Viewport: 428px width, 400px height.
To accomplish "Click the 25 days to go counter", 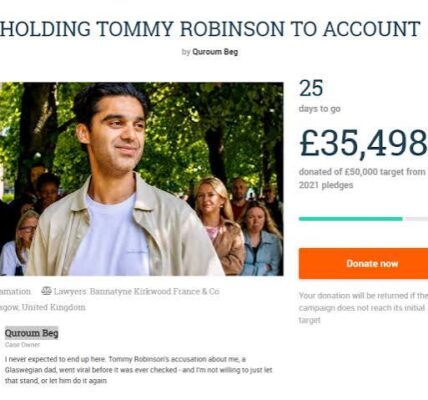I will click(x=311, y=89).
